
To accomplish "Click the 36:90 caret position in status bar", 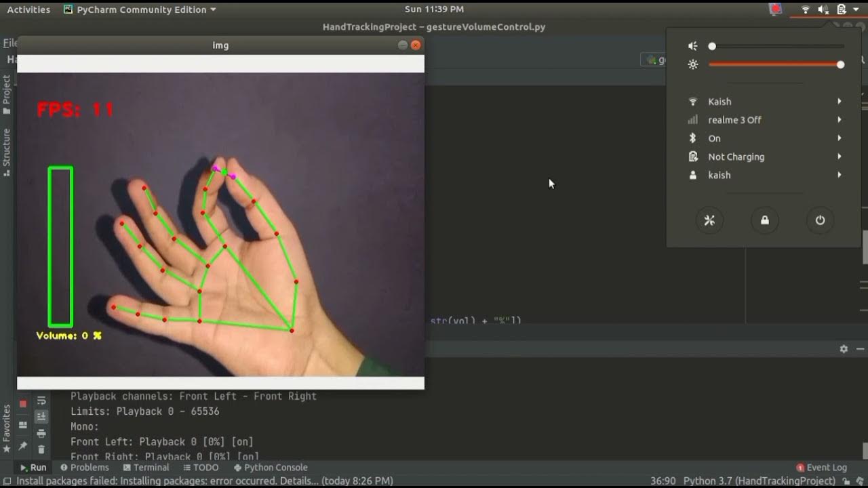I will (663, 481).
